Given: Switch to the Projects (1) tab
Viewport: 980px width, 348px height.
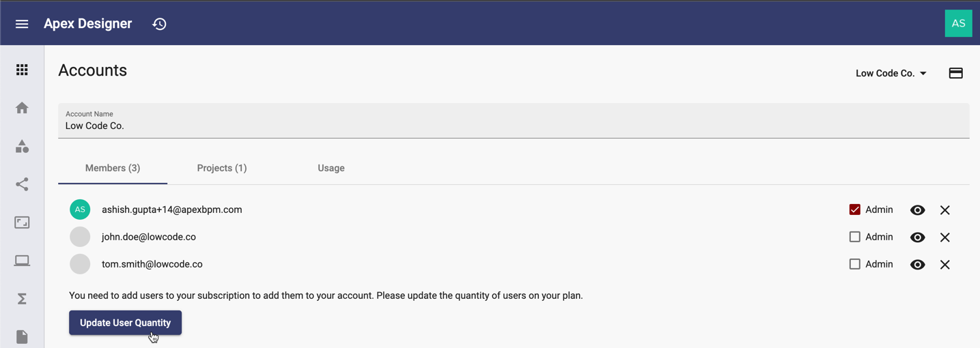Looking at the screenshot, I should point(222,168).
